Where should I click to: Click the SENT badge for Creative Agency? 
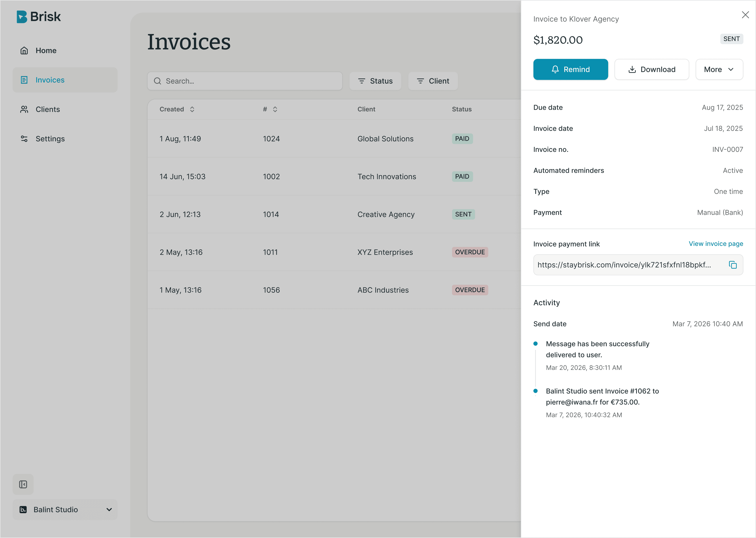point(463,214)
